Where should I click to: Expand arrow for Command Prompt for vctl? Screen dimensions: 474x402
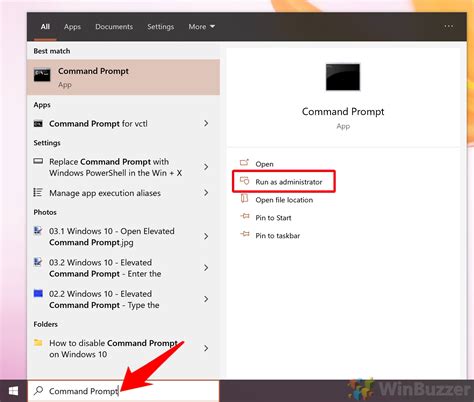206,124
